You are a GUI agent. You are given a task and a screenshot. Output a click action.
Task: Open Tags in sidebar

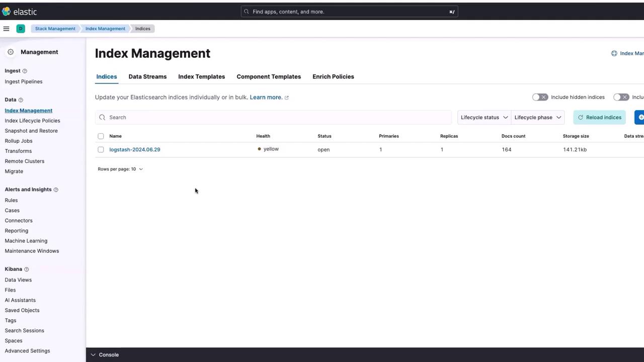[11, 320]
